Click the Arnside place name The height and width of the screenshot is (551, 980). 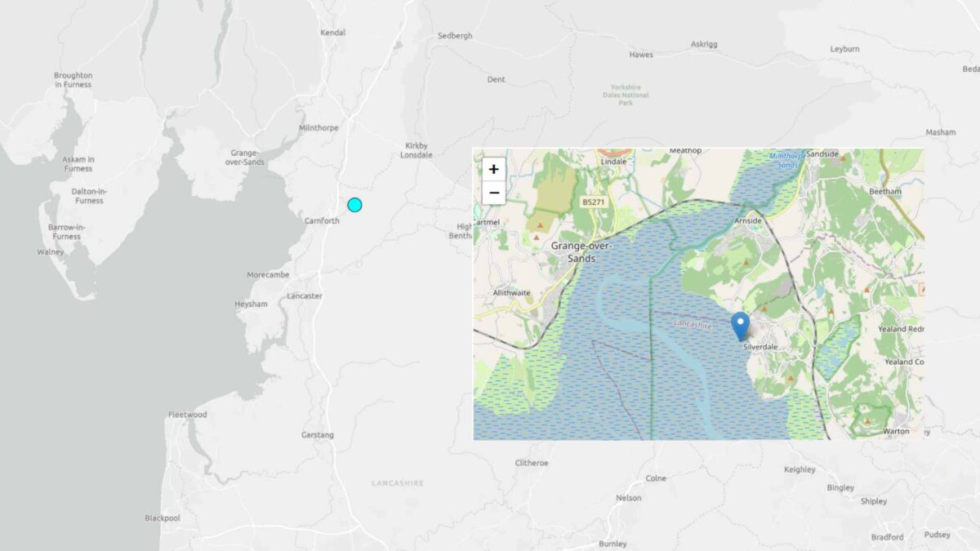click(x=748, y=220)
